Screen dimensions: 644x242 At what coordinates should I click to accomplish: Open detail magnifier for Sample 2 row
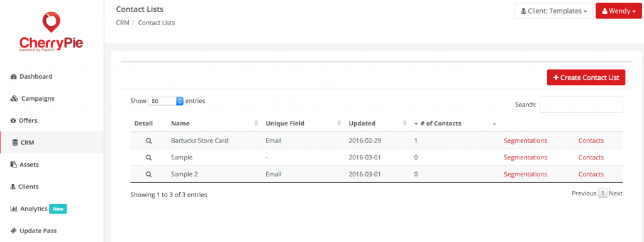[149, 175]
